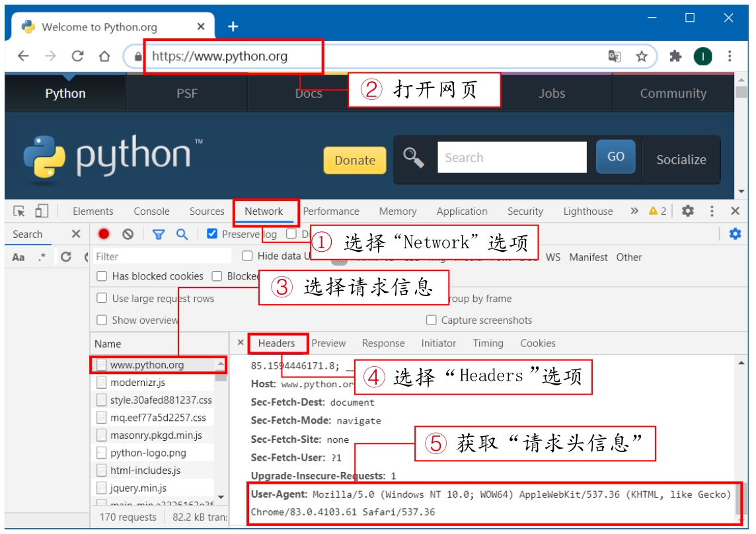
Task: Click the python.org search input field
Action: pos(511,158)
